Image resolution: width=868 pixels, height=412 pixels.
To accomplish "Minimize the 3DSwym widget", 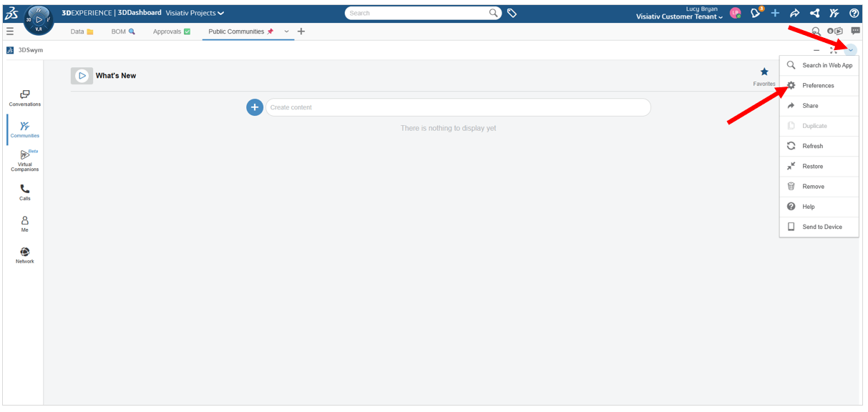I will click(x=816, y=50).
